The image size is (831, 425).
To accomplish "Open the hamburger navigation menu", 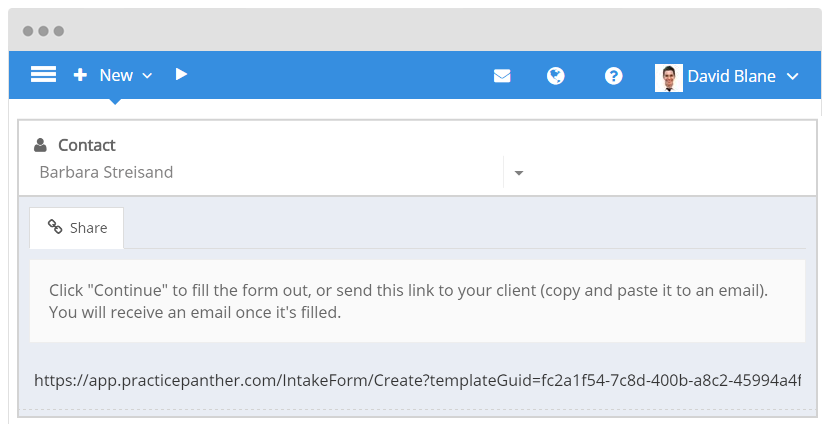I will (x=43, y=75).
